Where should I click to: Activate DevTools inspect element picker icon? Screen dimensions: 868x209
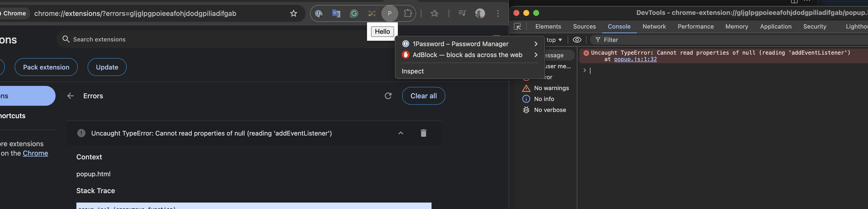518,27
